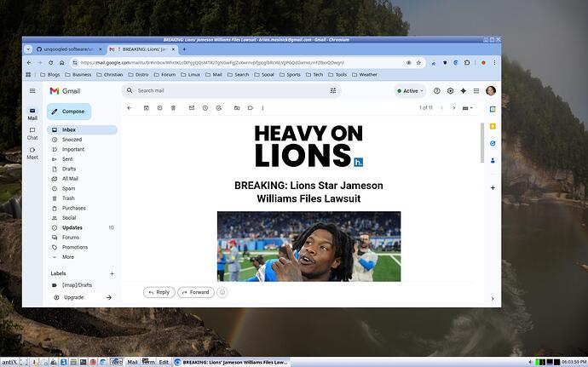Open the Google apps grid
Image resolution: width=588 pixels, height=367 pixels.
pyautogui.click(x=476, y=91)
